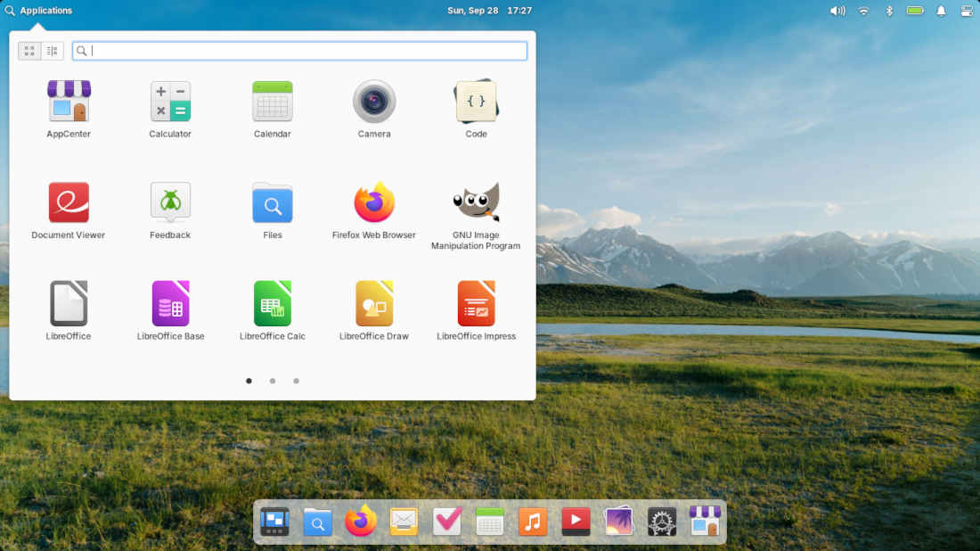Expand the Wi-Fi network indicator
Screen dimensions: 980x551
point(863,11)
